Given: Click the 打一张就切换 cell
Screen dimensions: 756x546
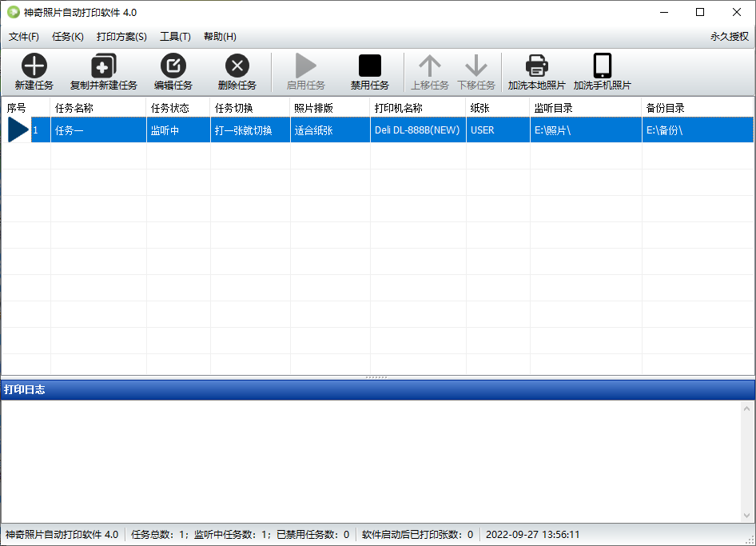Looking at the screenshot, I should pyautogui.click(x=250, y=130).
